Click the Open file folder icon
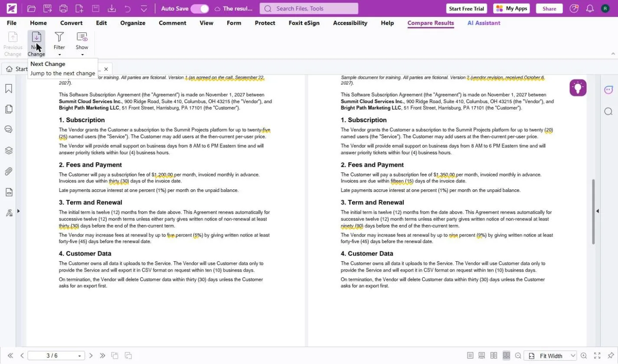 click(31, 9)
